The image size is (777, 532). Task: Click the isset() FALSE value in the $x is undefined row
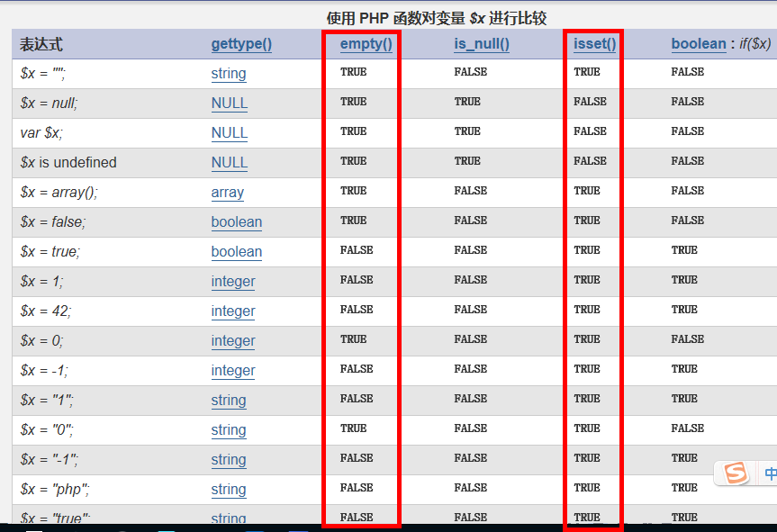click(x=590, y=161)
